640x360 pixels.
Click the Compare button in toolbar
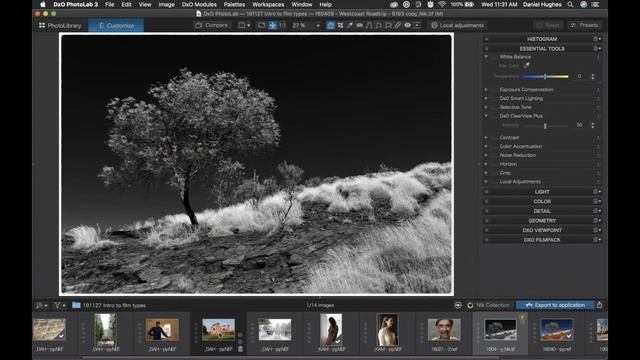211,25
